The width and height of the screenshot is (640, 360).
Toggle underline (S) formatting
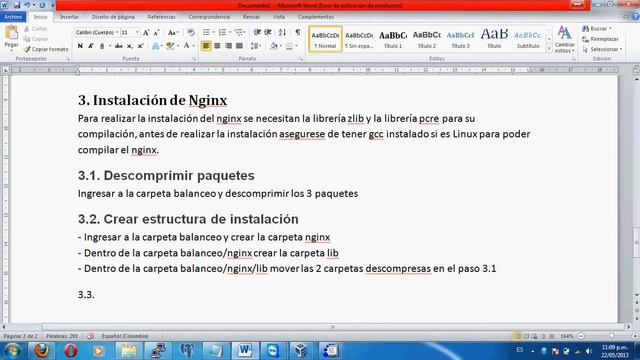tap(102, 46)
